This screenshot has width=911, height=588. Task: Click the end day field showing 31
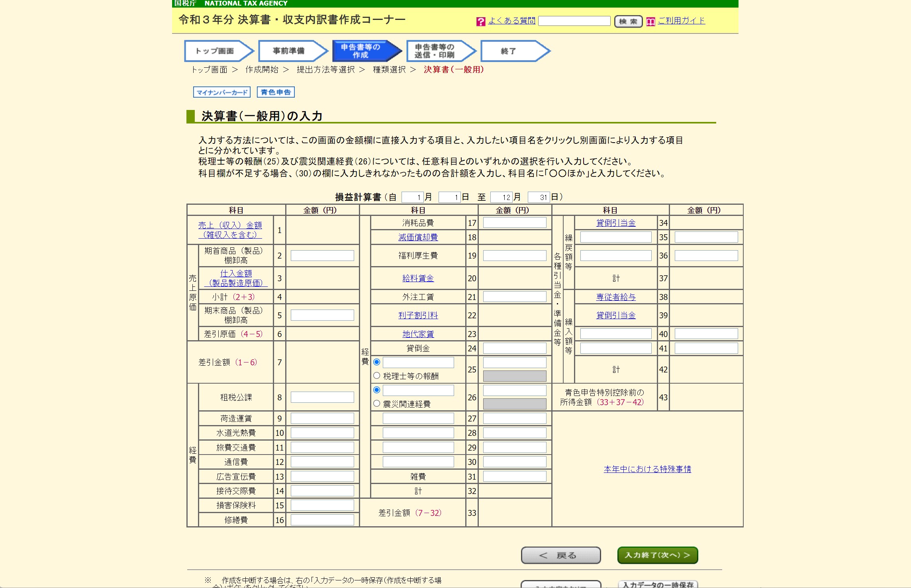(x=539, y=197)
